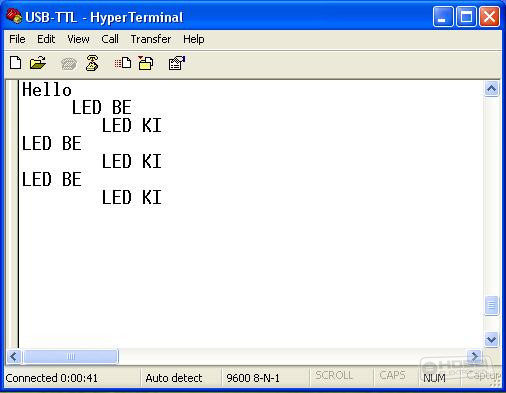
Task: Click 'Auto detect' in status bar
Action: pos(174,378)
